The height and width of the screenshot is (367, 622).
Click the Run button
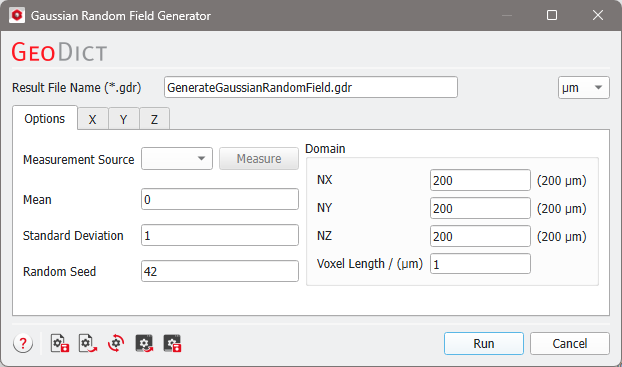pyautogui.click(x=484, y=344)
